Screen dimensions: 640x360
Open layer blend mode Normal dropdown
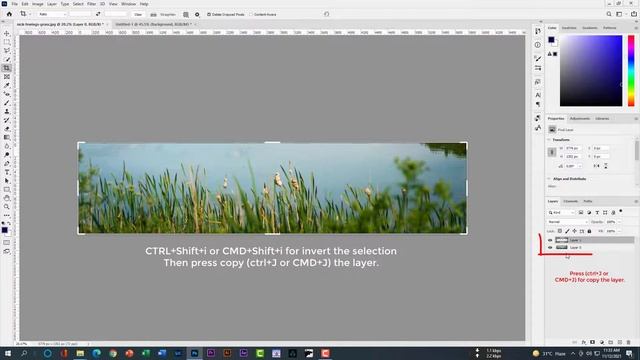(568, 222)
